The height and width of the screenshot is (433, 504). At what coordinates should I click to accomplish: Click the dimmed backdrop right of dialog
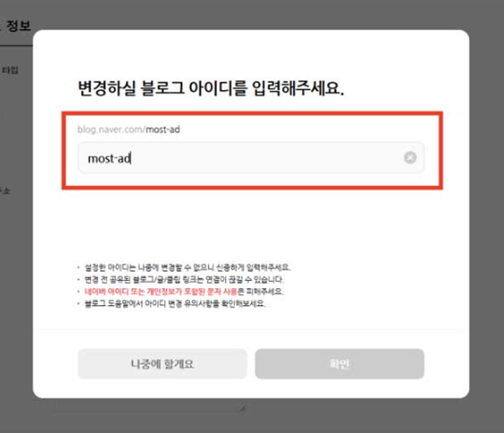point(486,215)
